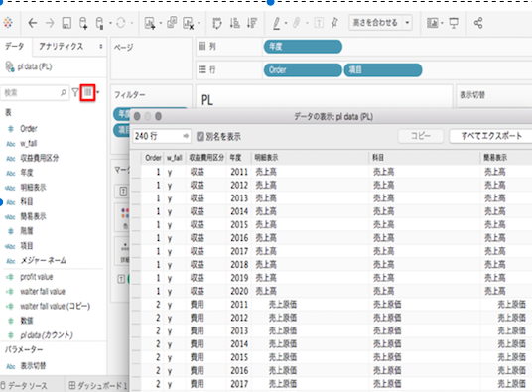The height and width of the screenshot is (392, 532).
Task: Select the Order field in data pane
Action: click(x=29, y=129)
